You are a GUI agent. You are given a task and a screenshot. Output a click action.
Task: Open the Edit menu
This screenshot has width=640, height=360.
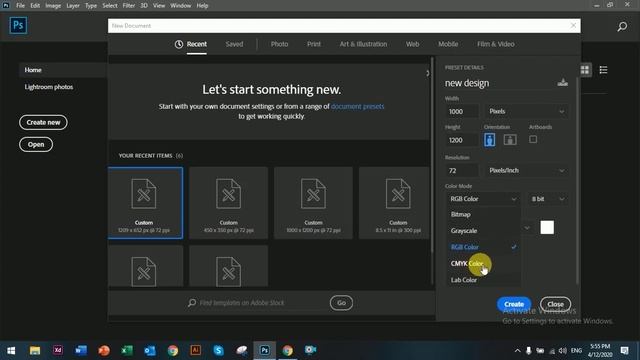click(x=35, y=5)
